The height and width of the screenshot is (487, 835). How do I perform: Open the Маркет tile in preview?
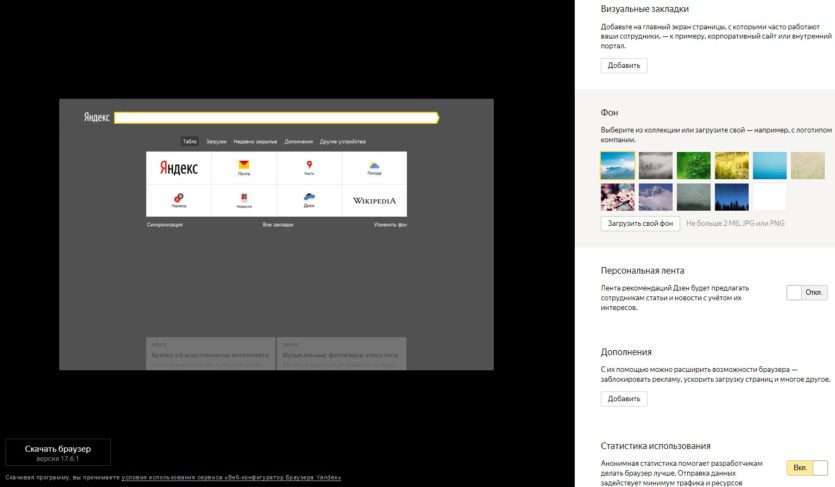[179, 201]
